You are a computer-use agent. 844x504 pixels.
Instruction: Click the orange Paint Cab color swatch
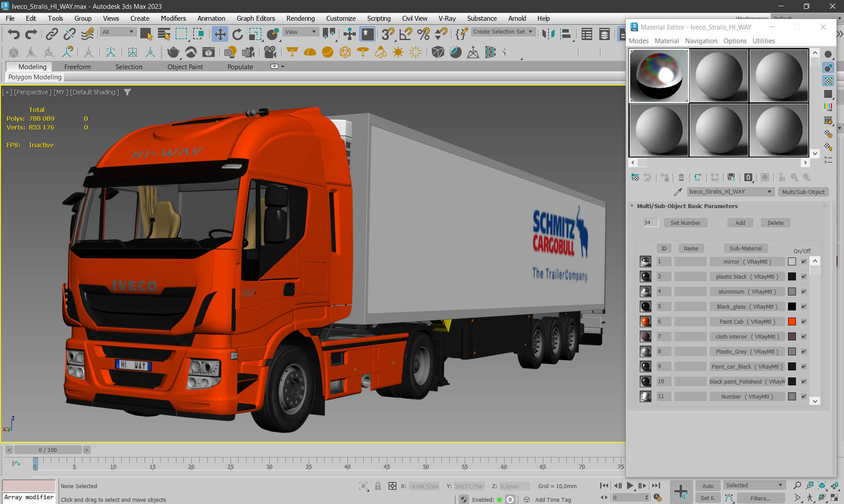(792, 321)
